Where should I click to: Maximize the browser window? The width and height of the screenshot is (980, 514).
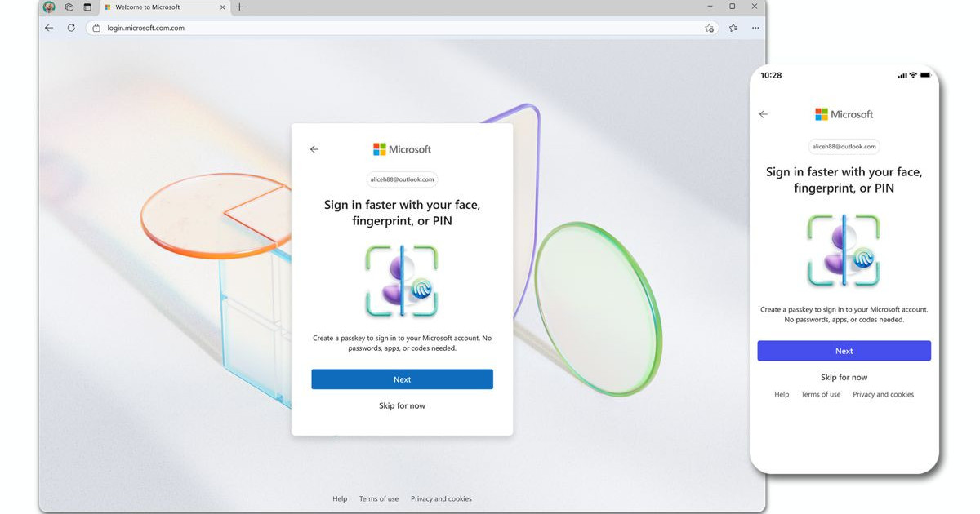[x=732, y=7]
